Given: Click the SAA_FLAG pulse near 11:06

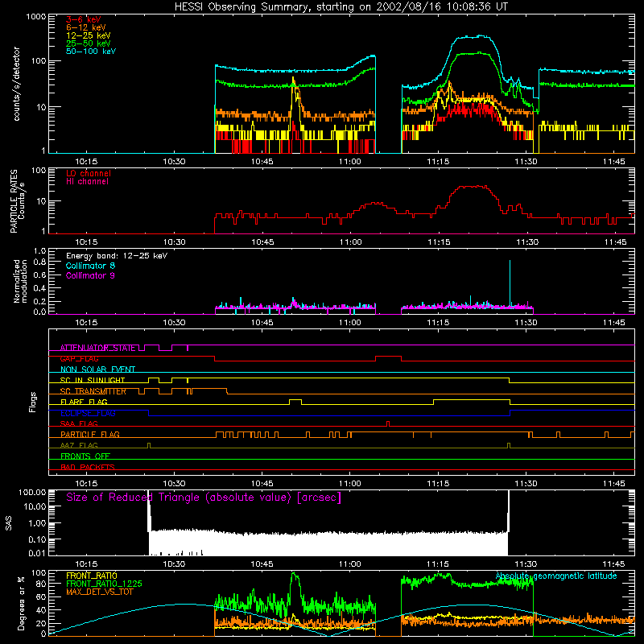Looking at the screenshot, I should [388, 423].
